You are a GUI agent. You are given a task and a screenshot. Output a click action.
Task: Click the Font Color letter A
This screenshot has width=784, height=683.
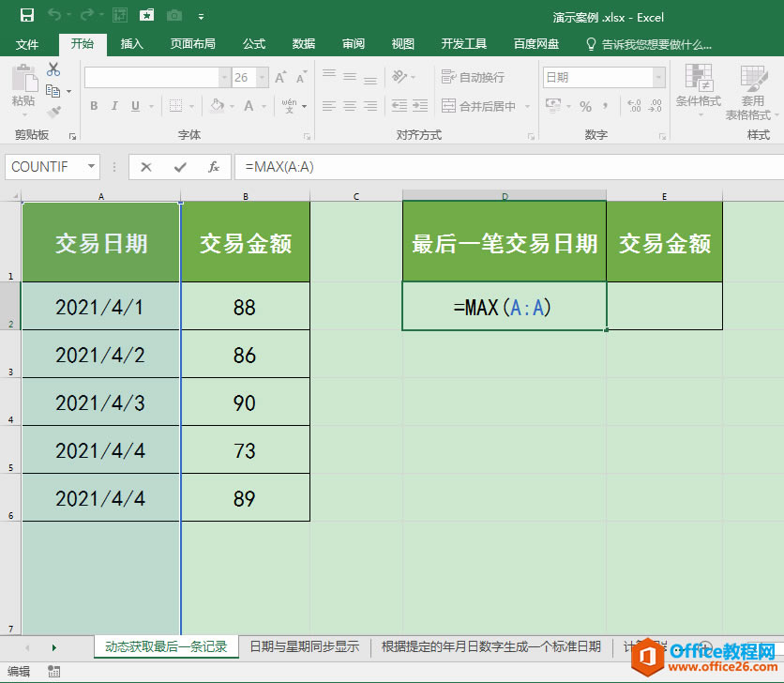pyautogui.click(x=249, y=106)
